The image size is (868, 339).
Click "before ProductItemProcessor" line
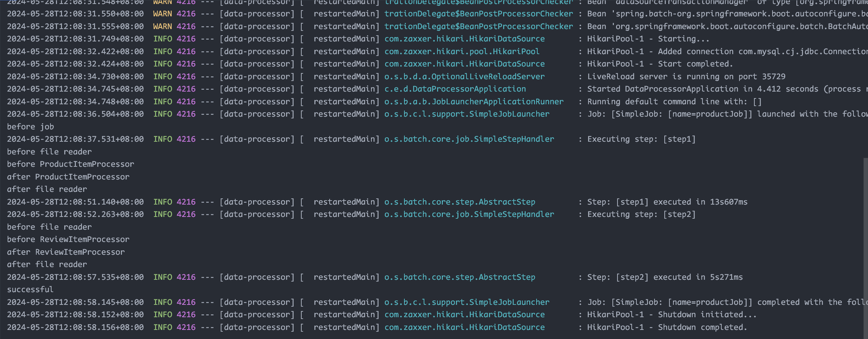pyautogui.click(x=70, y=164)
